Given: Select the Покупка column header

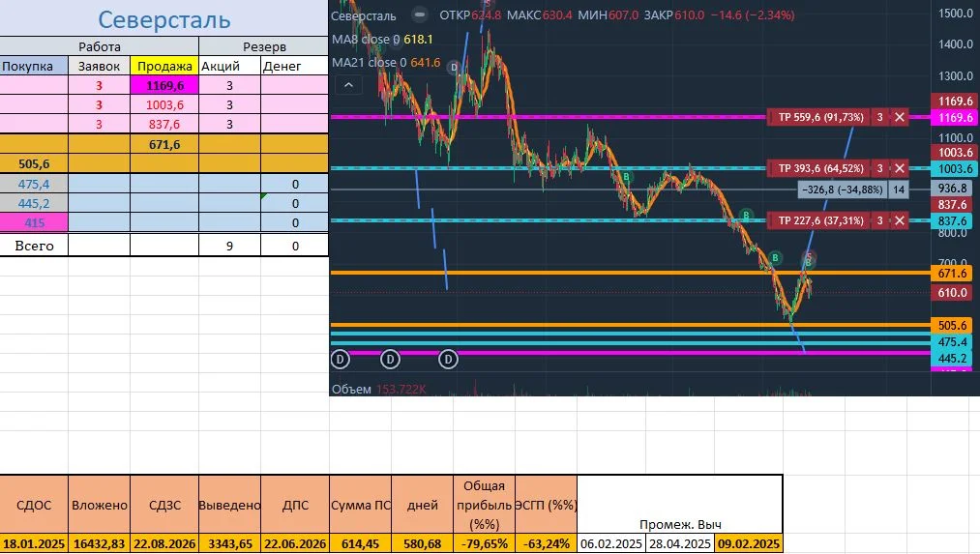Looking at the screenshot, I should click(34, 66).
